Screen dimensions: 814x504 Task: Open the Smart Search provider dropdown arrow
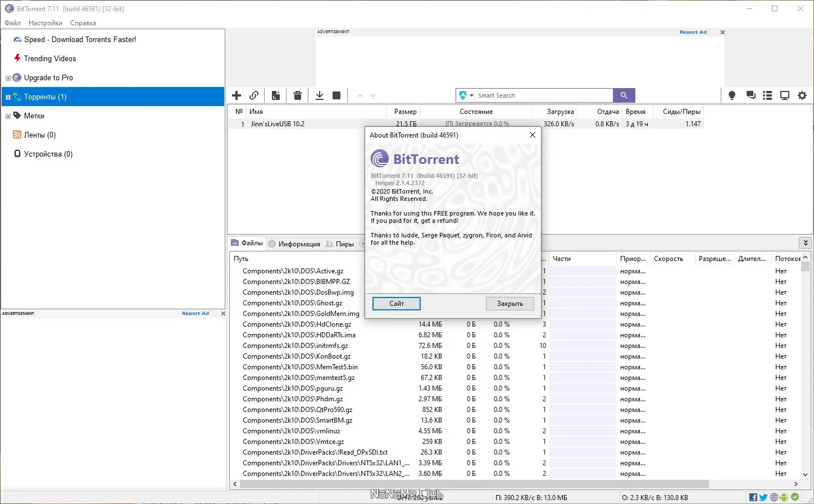[472, 95]
